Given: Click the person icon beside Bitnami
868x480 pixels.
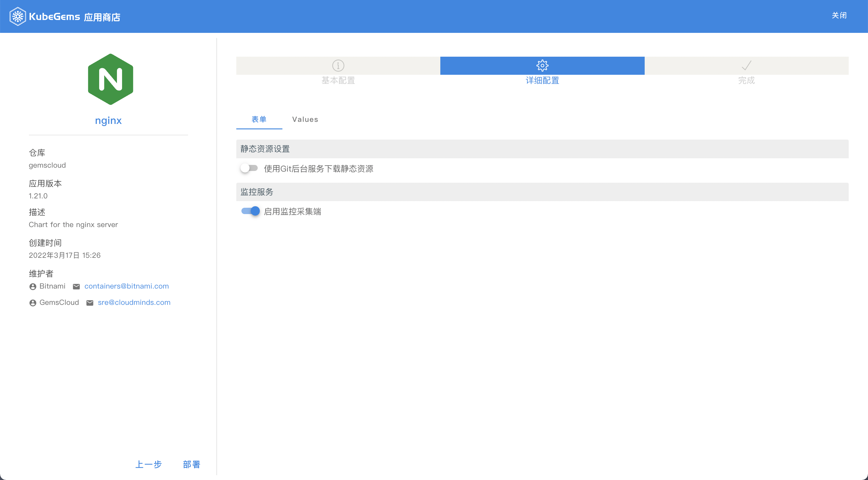Looking at the screenshot, I should [33, 286].
